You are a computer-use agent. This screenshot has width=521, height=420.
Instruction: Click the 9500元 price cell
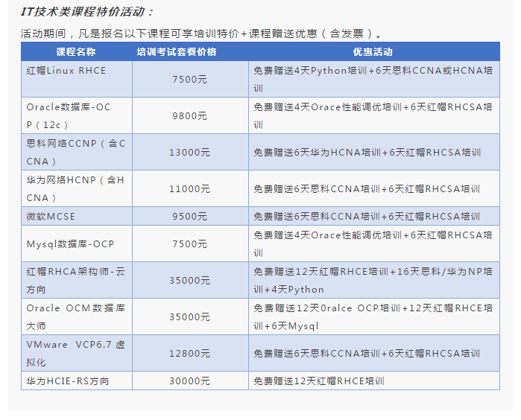tap(190, 217)
